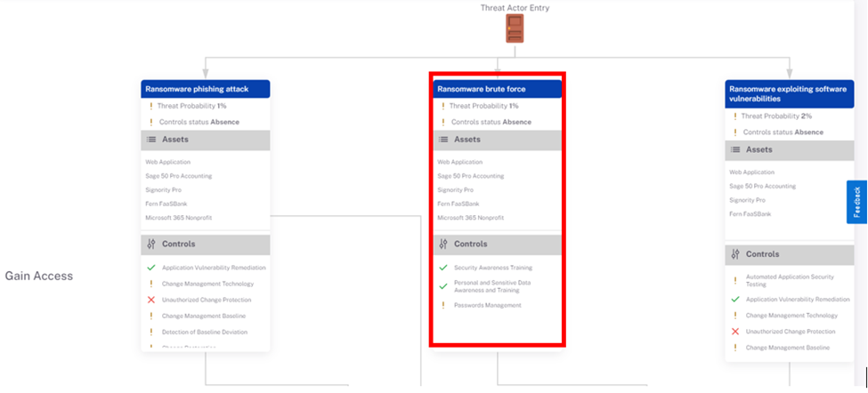Click the Threat Actor Entry door icon
Image resolution: width=868 pixels, height=393 pixels.
click(x=515, y=28)
